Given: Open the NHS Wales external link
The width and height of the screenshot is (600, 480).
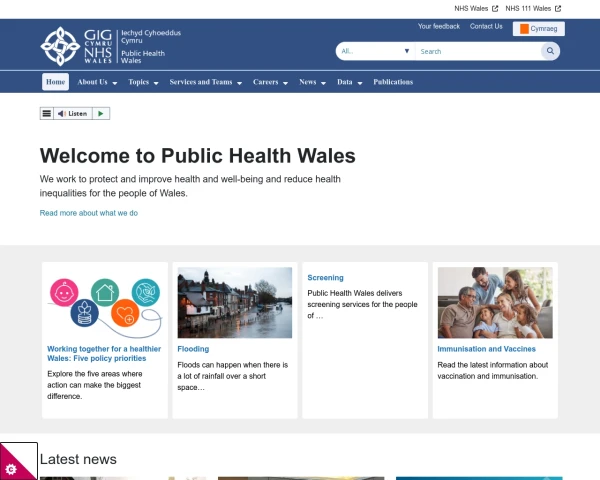Looking at the screenshot, I should click(476, 8).
